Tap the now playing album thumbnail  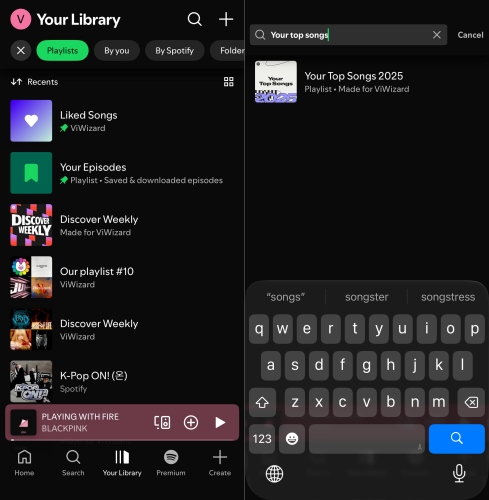[x=23, y=423]
